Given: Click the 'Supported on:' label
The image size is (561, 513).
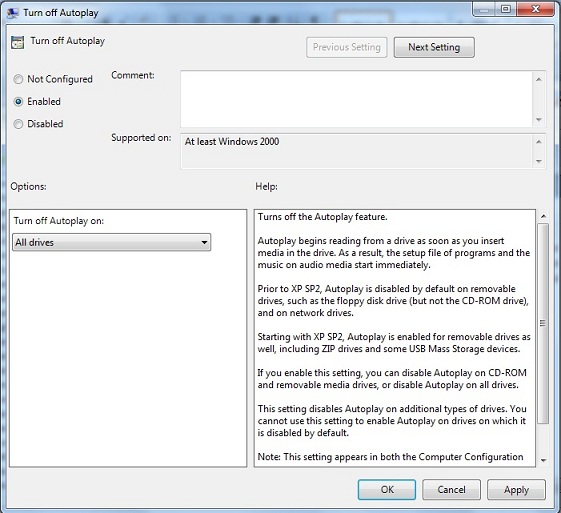Looking at the screenshot, I should (141, 138).
